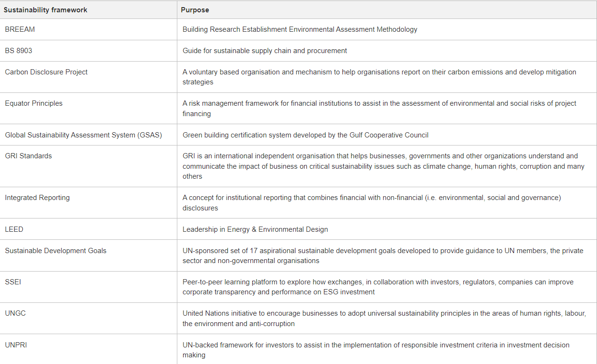The width and height of the screenshot is (597, 364).
Task: Select the Carbon Disclosure Project cell
Action: [x=46, y=72]
